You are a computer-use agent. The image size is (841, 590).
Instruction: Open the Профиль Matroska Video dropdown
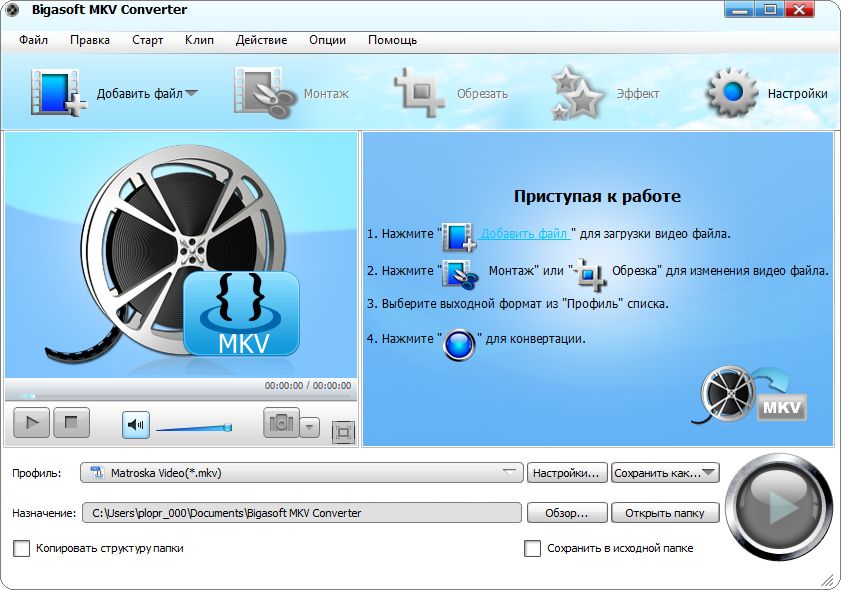pos(301,473)
